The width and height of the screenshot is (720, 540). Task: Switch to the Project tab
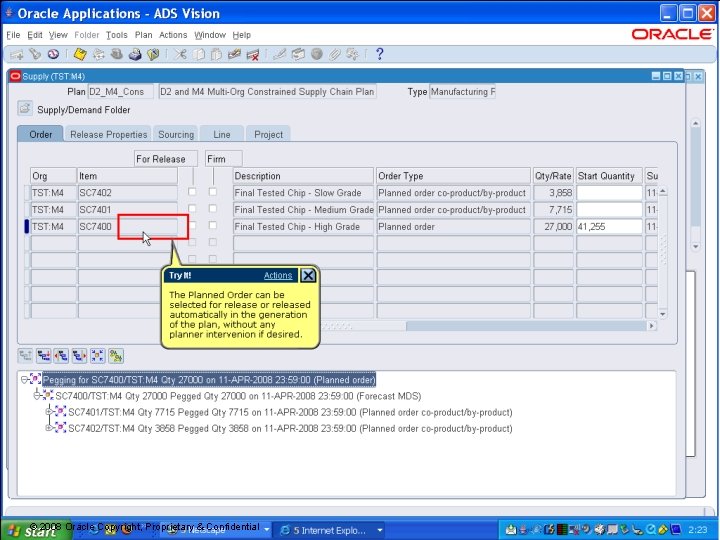click(x=269, y=134)
